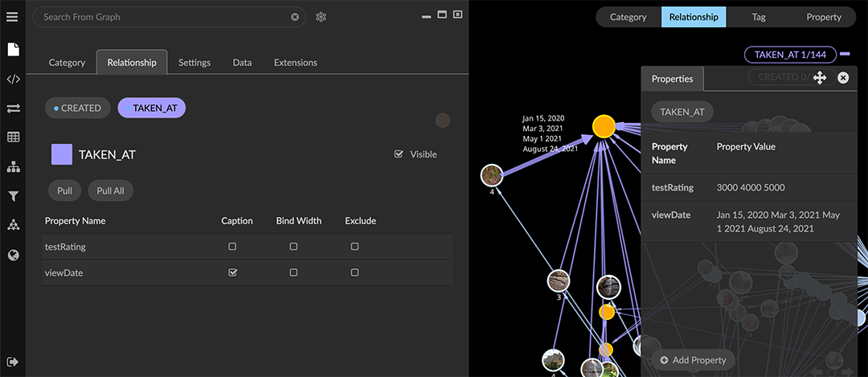Uncheck Caption for viewDate property
Screen dimensions: 868x377
[232, 273]
